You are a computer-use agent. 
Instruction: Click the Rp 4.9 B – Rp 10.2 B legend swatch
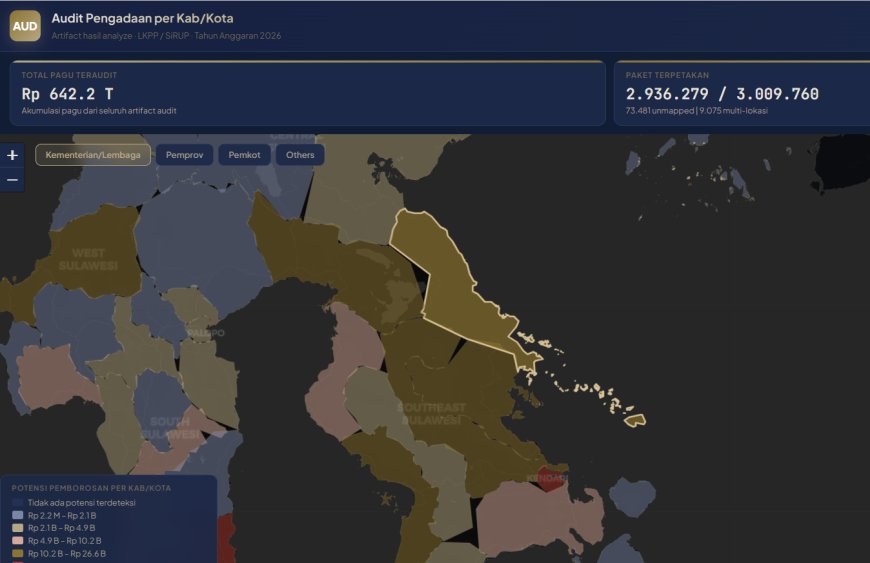point(17,541)
